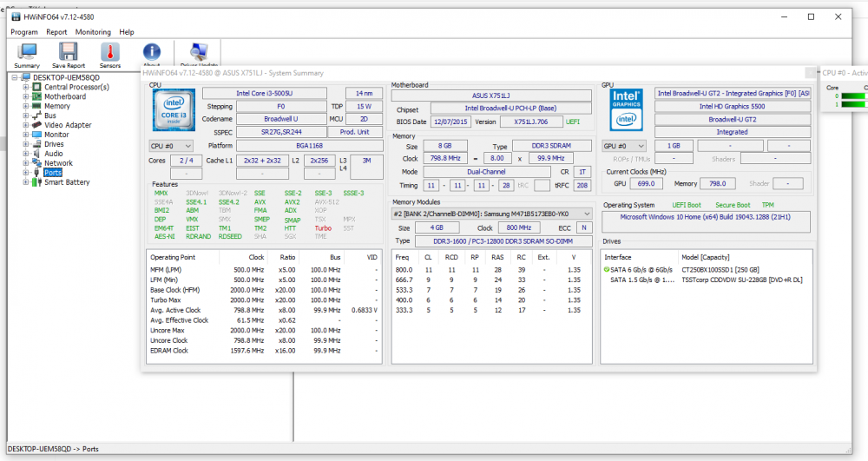The height and width of the screenshot is (461, 868).
Task: Select the Motherboard tree item
Action: 65,96
